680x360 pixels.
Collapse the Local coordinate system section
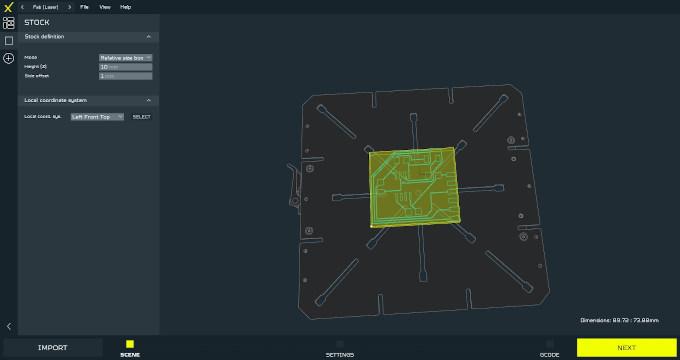[x=149, y=101]
